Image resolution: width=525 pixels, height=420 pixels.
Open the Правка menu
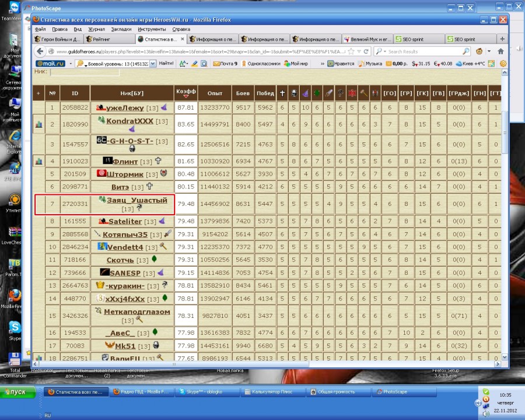pyautogui.click(x=60, y=29)
